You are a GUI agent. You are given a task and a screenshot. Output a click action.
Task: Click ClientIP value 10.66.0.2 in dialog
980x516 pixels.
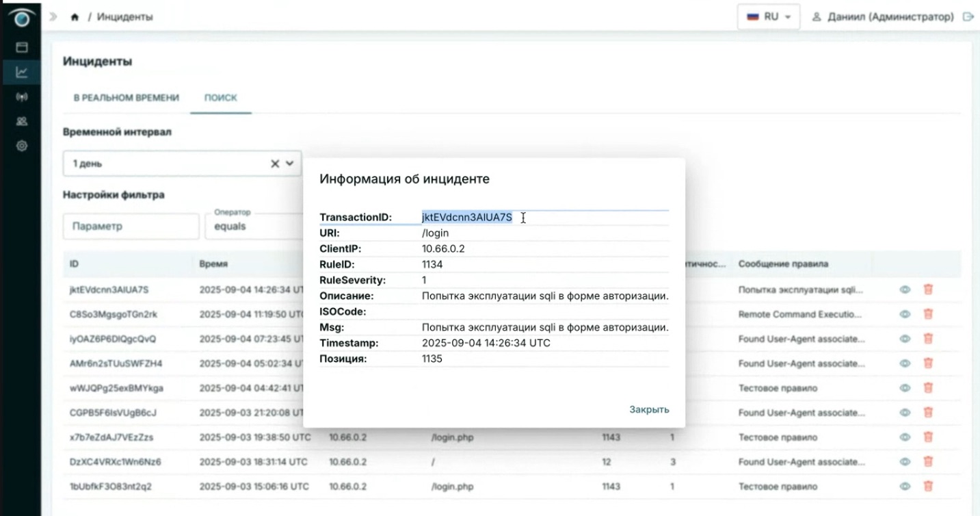[443, 249]
